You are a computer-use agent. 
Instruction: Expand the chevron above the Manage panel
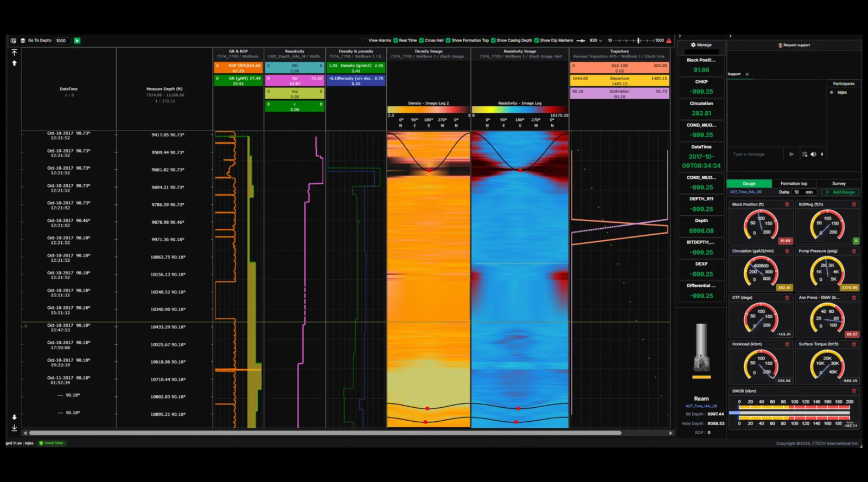(x=680, y=36)
